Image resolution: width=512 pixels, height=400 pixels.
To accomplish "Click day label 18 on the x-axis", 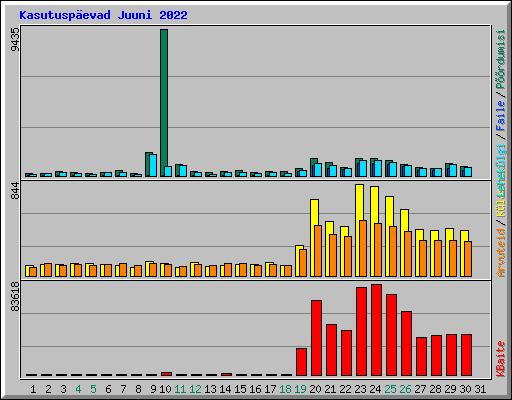I will point(285,389).
